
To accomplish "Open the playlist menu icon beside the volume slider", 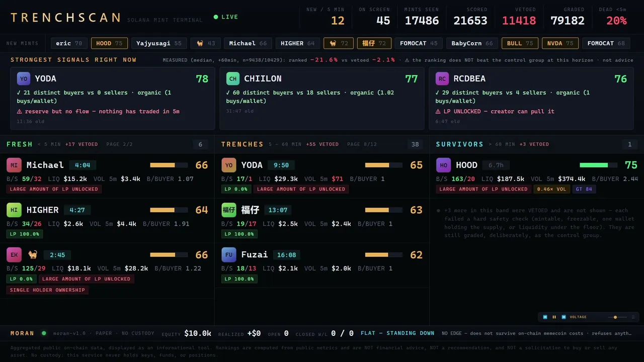I will pyautogui.click(x=633, y=317).
